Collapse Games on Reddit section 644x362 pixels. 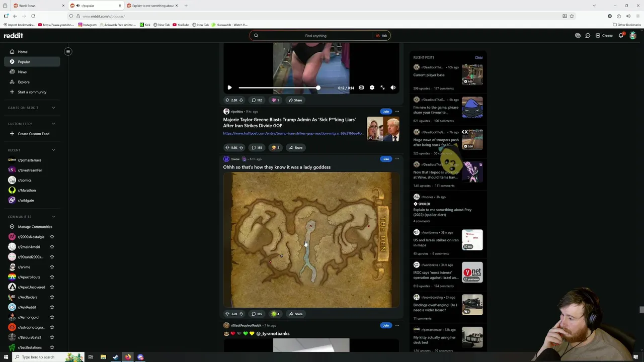[x=53, y=108]
